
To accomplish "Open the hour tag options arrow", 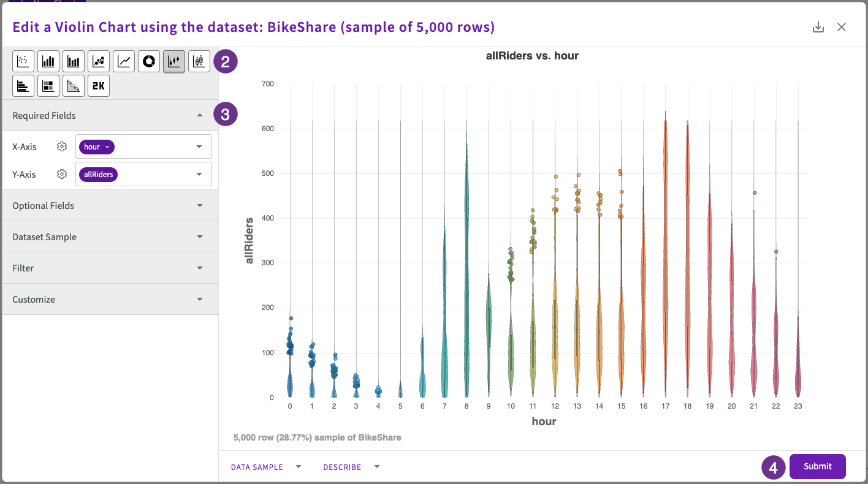I will pyautogui.click(x=107, y=147).
